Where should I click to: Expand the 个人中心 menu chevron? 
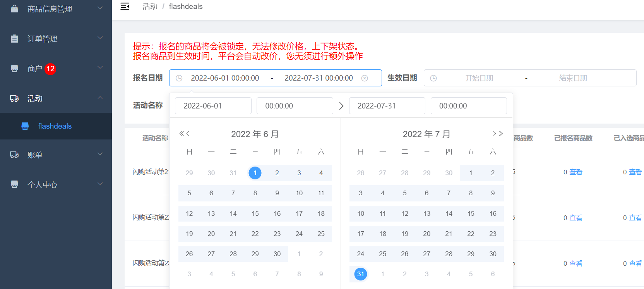[100, 184]
